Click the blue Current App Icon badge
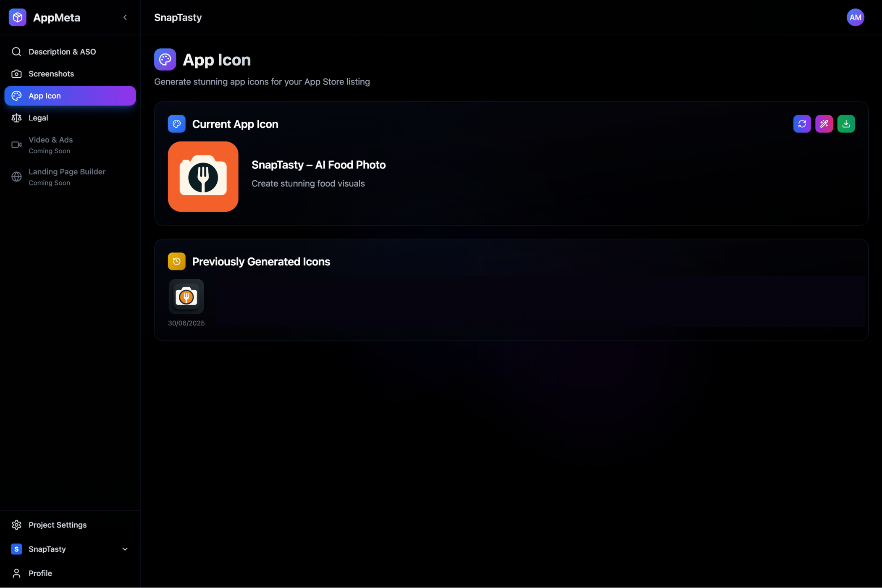882x588 pixels. [176, 124]
